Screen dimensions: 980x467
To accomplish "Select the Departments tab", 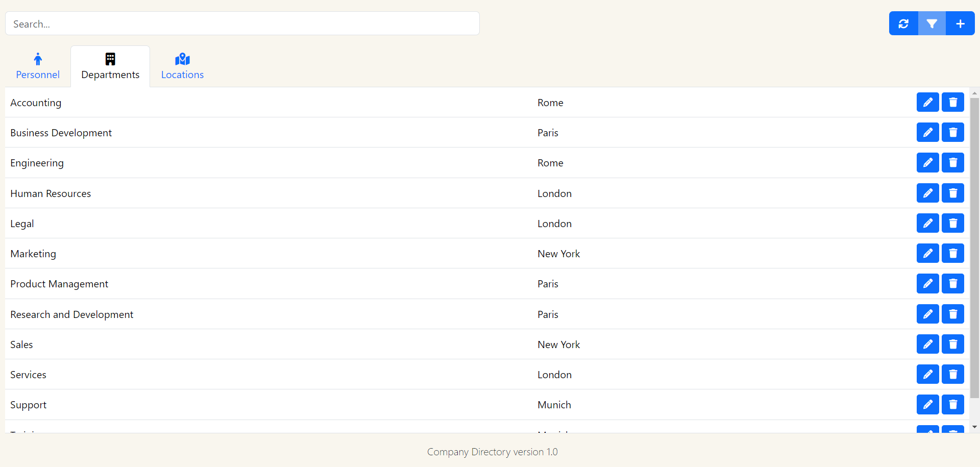I will (x=110, y=66).
